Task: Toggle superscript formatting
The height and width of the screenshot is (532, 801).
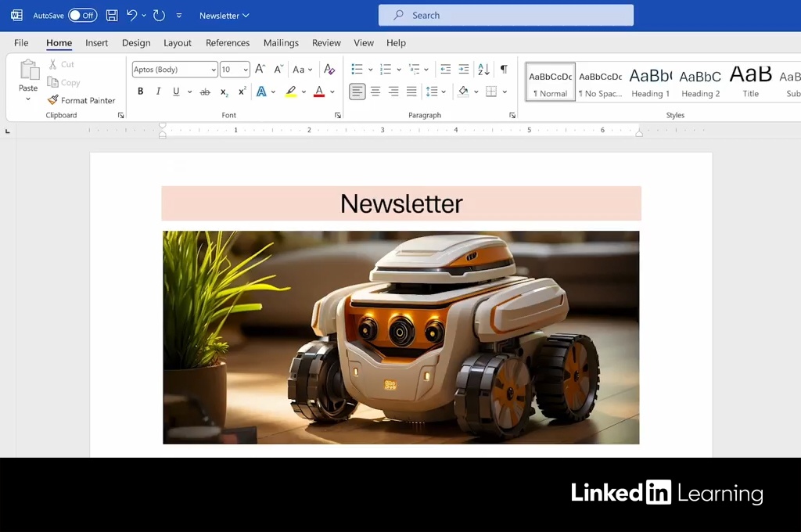Action: click(x=242, y=92)
